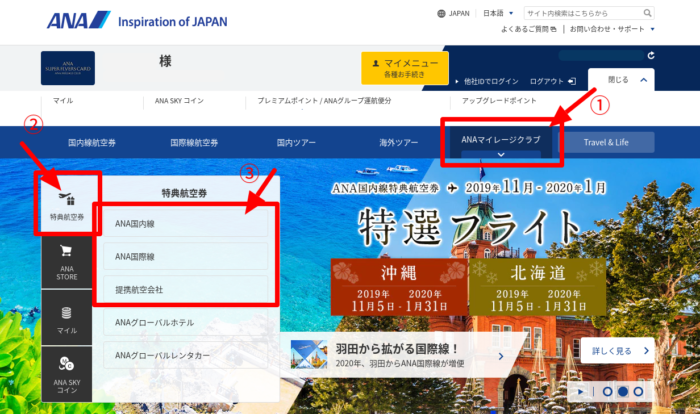Click the site search input field
Screen dimensions: 700x414
click(x=583, y=13)
